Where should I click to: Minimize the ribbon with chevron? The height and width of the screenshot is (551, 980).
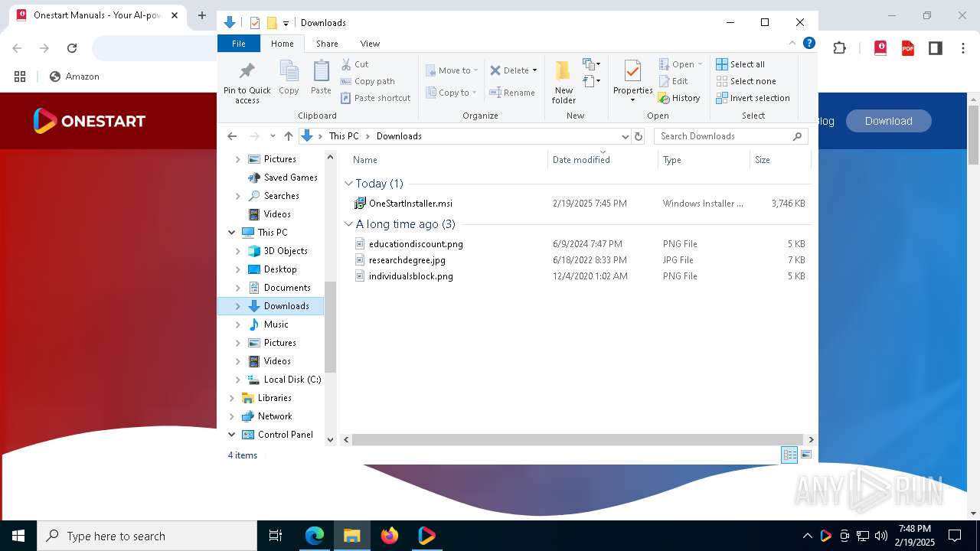coord(792,44)
